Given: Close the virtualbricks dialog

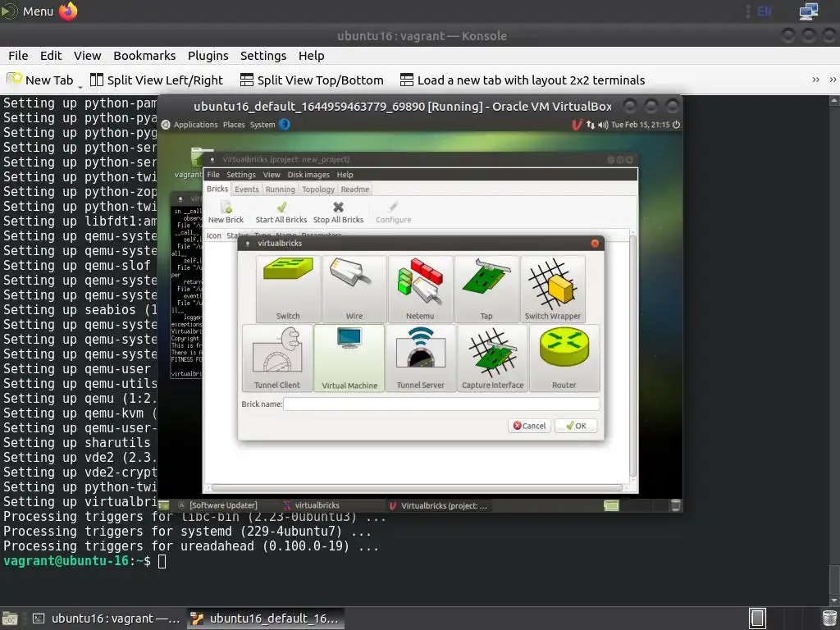Looking at the screenshot, I should click(x=595, y=243).
